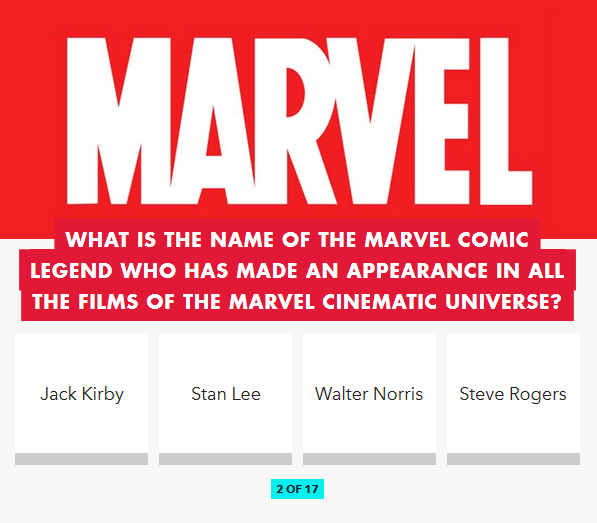Answer with the Steve Rogers card
The image size is (597, 523).
(513, 394)
